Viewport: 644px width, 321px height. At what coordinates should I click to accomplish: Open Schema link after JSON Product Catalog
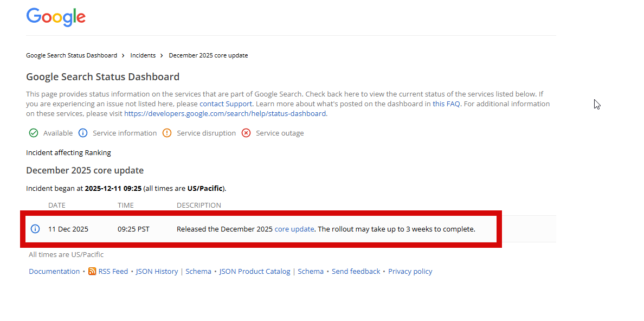tap(311, 271)
